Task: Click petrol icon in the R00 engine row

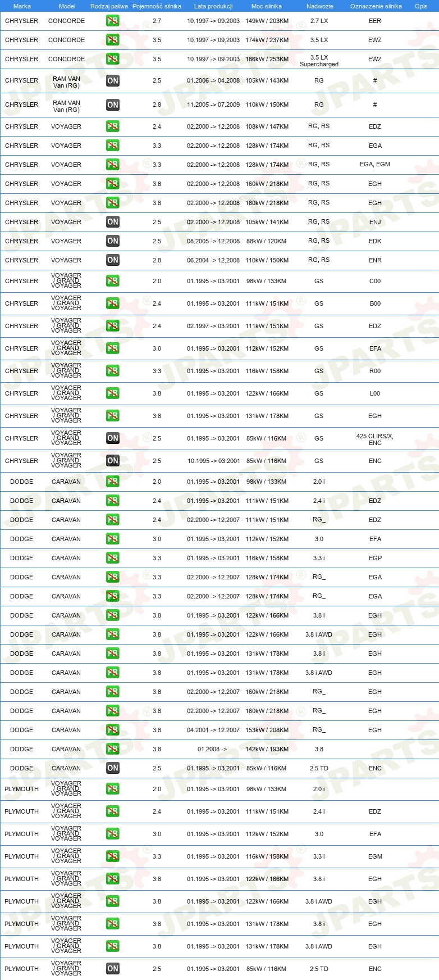Action: coord(113,371)
